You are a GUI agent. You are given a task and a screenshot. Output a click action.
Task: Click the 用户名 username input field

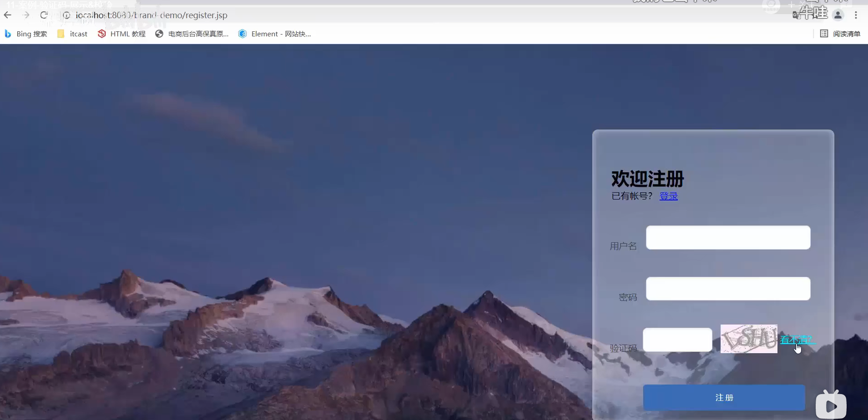pyautogui.click(x=728, y=237)
